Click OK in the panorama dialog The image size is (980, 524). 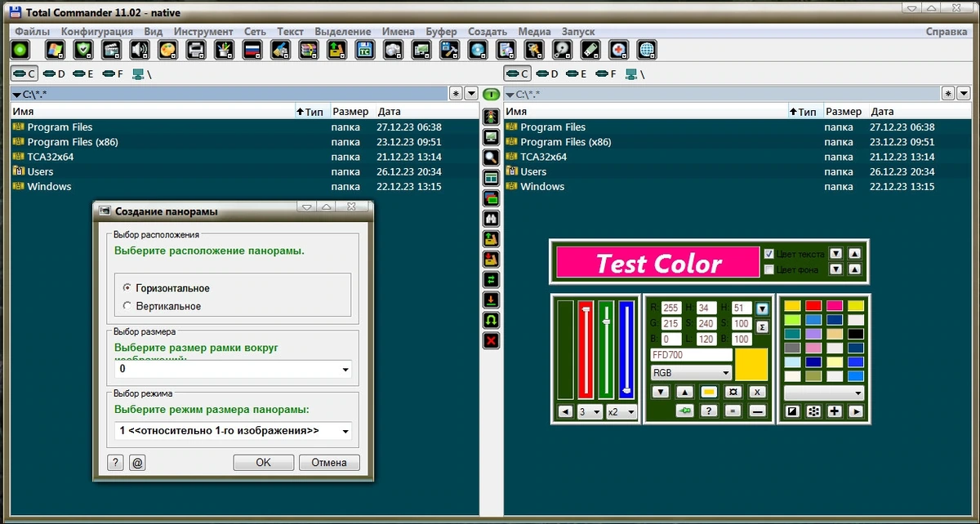[x=263, y=463]
